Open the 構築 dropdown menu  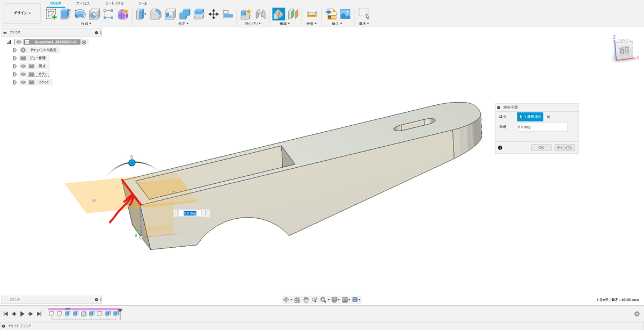point(284,24)
